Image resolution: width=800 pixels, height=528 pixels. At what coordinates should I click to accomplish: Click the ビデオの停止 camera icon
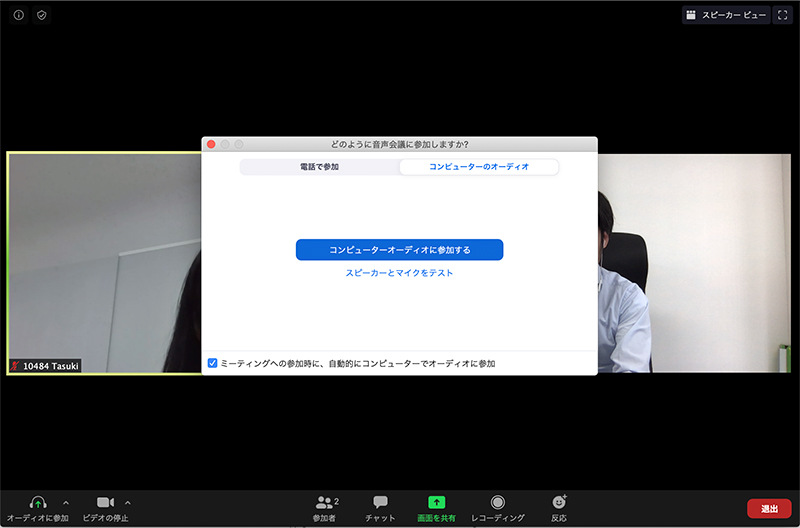(106, 502)
